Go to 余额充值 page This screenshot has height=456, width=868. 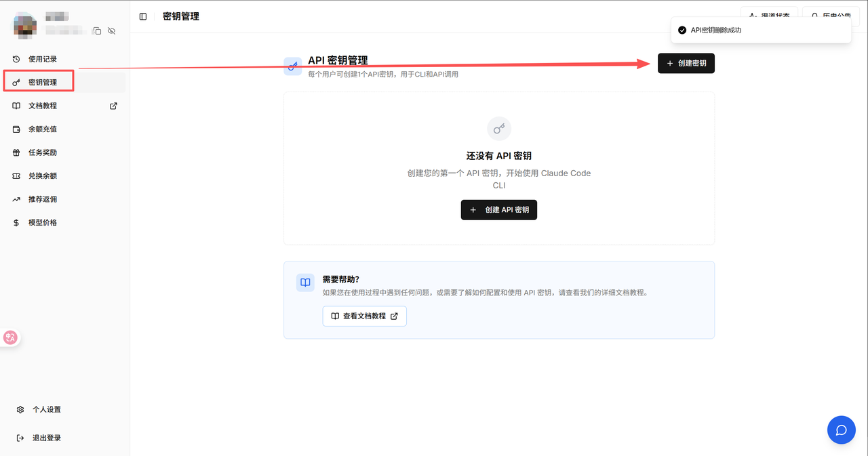pos(43,129)
